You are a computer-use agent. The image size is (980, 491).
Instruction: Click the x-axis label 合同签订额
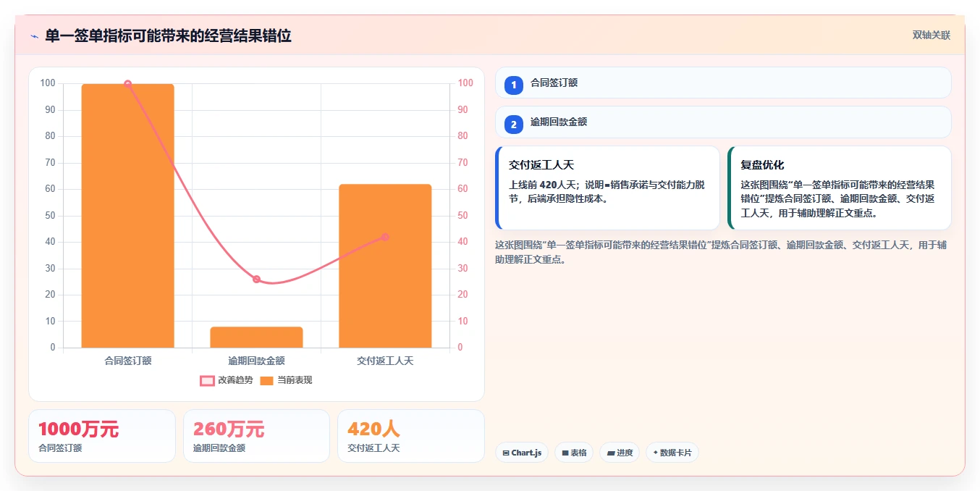[x=127, y=361]
